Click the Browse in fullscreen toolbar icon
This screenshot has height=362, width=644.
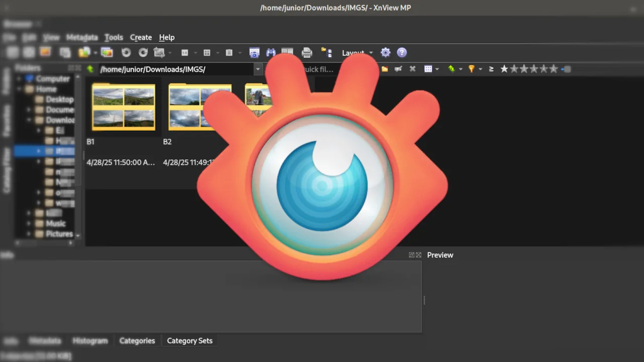click(254, 52)
